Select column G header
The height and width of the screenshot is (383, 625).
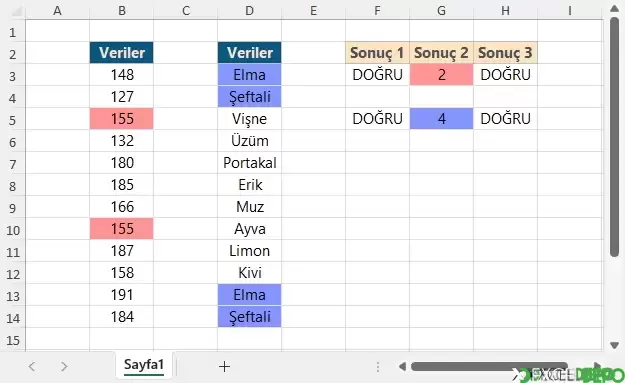tap(441, 11)
